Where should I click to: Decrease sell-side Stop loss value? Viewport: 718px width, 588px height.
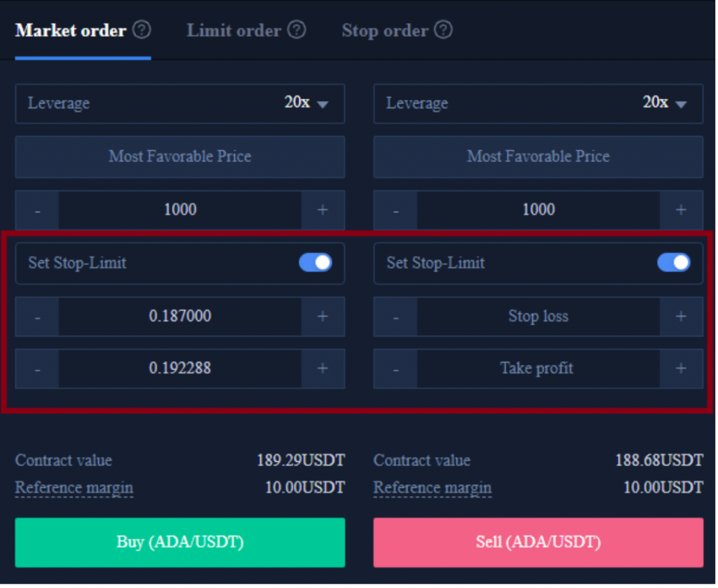tap(395, 317)
